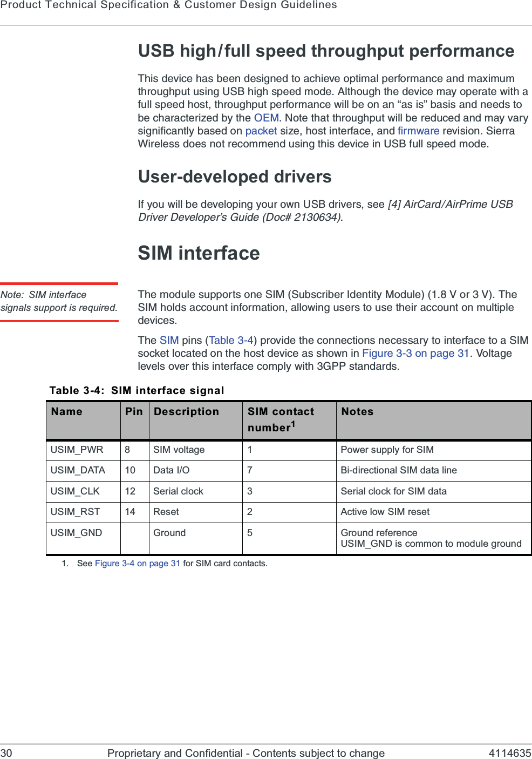Screen dimensions: 532x759
Task: Click 'Serial clock for SIM data' note
Action: click(x=393, y=491)
